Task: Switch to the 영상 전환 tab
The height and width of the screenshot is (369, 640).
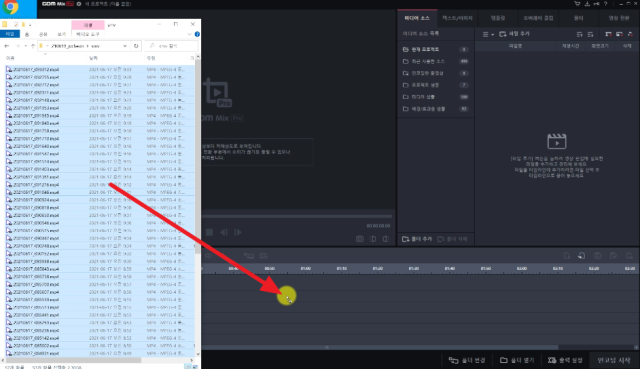Action: pos(619,18)
